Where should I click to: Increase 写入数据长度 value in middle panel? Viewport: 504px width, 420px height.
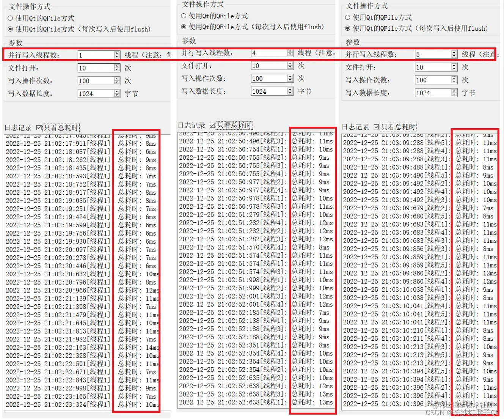[290, 90]
